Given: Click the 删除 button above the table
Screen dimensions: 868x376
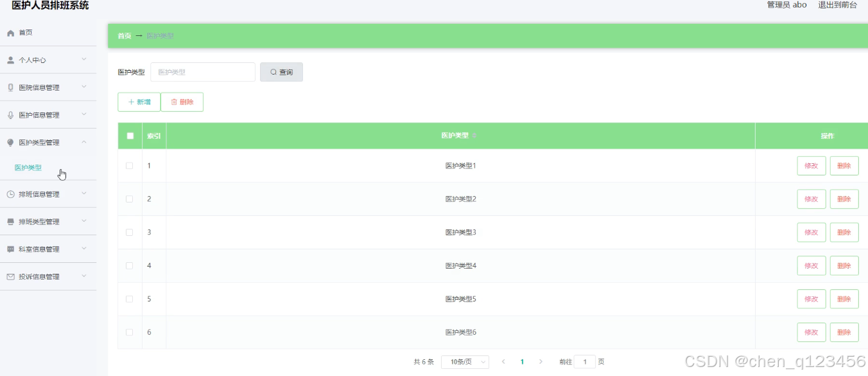Looking at the screenshot, I should 182,102.
